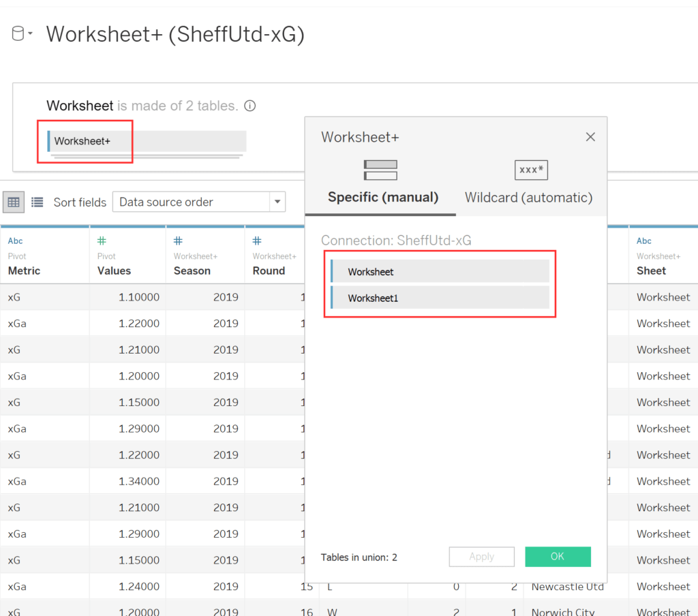Switch to grid metadata view icon
The height and width of the screenshot is (616, 698).
pyautogui.click(x=14, y=202)
